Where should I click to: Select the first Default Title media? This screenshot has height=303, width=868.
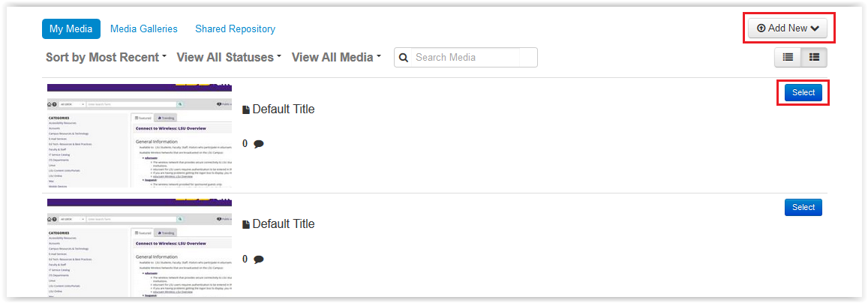click(803, 93)
